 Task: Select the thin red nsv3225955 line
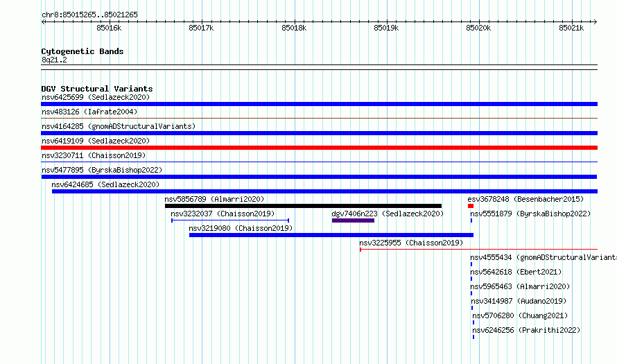(478, 250)
